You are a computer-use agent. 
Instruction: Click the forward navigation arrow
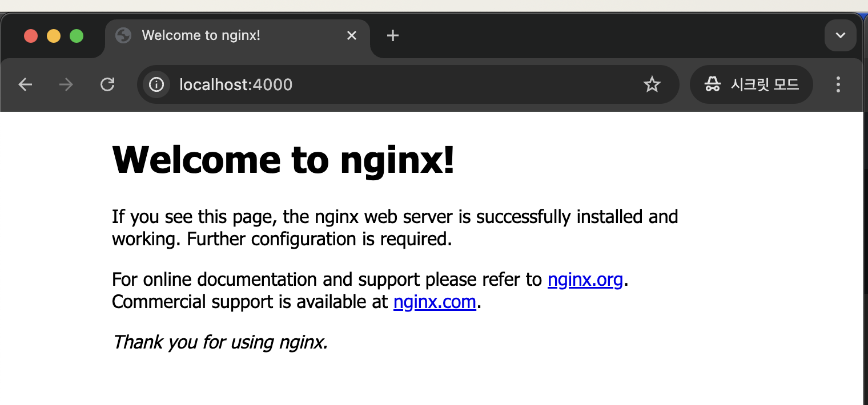pyautogui.click(x=66, y=85)
